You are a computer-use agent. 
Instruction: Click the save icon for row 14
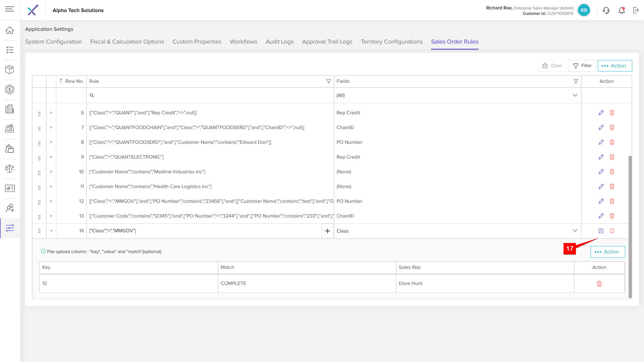tap(601, 231)
